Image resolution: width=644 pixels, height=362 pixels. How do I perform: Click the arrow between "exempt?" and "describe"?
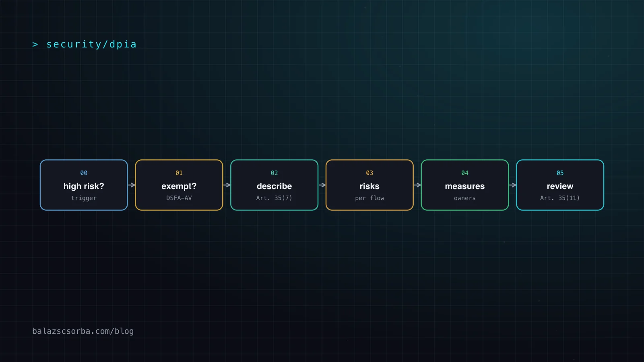(227, 185)
